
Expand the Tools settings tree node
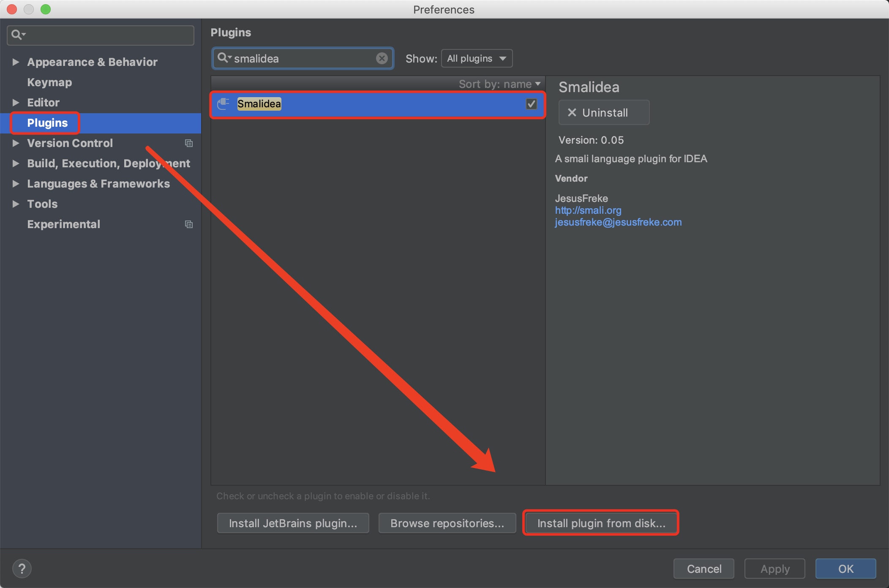pyautogui.click(x=16, y=204)
